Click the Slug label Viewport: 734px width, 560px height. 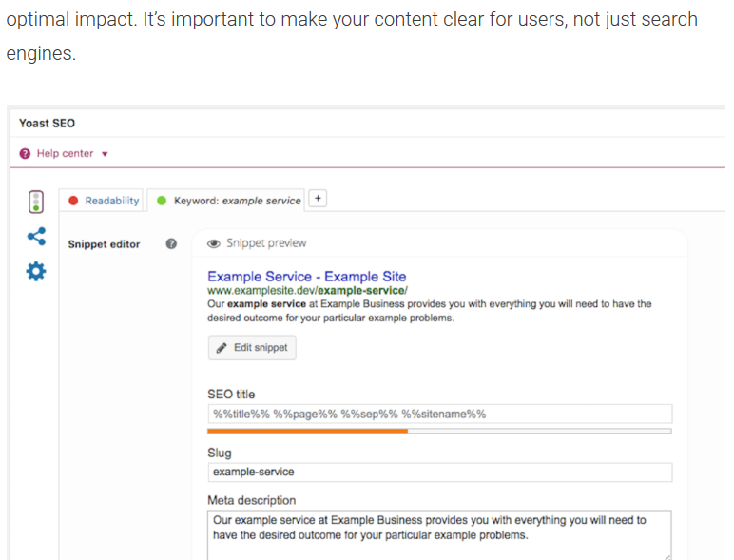[220, 454]
